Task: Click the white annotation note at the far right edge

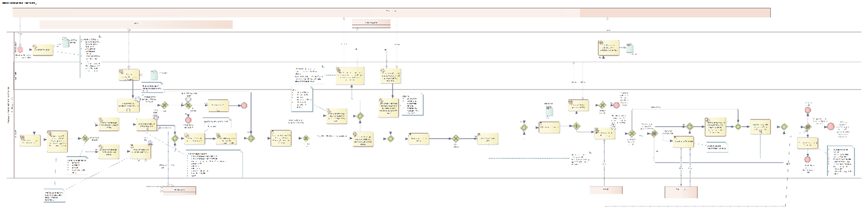Action: [839, 161]
